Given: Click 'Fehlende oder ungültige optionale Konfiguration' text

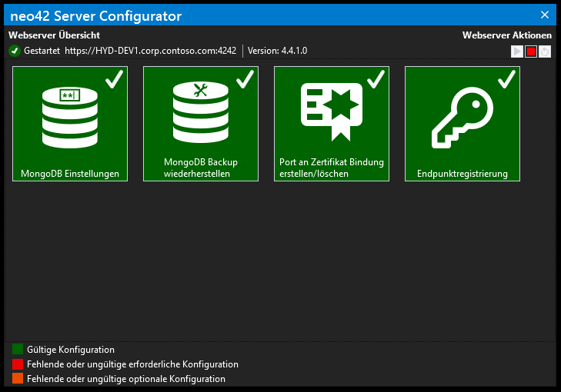Looking at the screenshot, I should tap(126, 379).
